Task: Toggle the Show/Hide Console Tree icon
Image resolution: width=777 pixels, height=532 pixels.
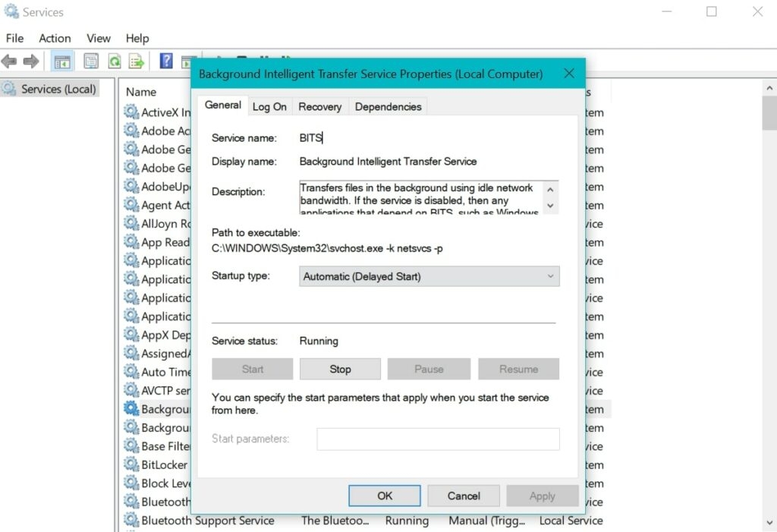Action: (62, 61)
